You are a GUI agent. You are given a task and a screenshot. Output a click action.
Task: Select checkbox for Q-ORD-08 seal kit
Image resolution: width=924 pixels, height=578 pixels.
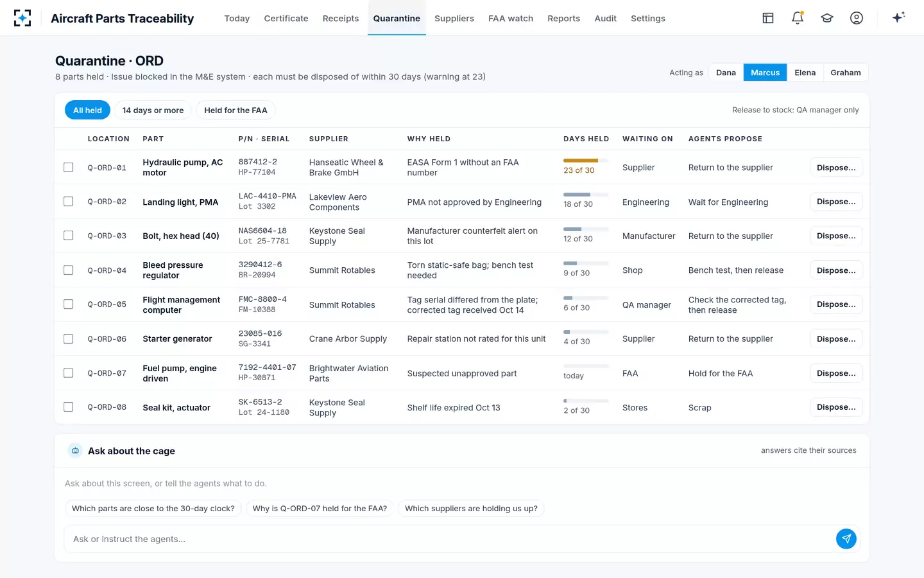coord(69,407)
